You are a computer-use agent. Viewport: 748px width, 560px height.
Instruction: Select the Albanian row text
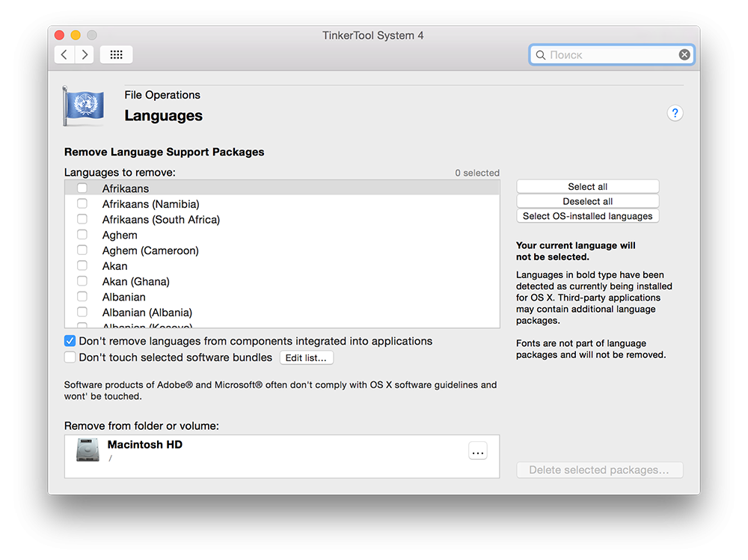(x=124, y=297)
